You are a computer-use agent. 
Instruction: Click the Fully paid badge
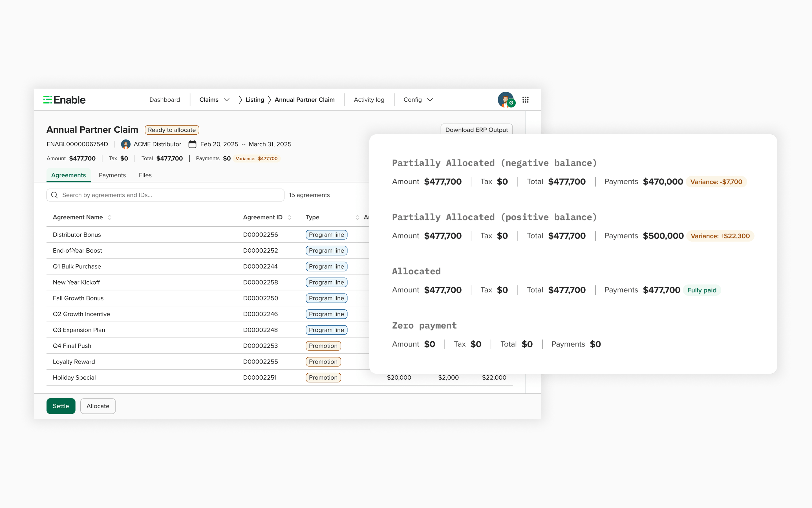701,290
